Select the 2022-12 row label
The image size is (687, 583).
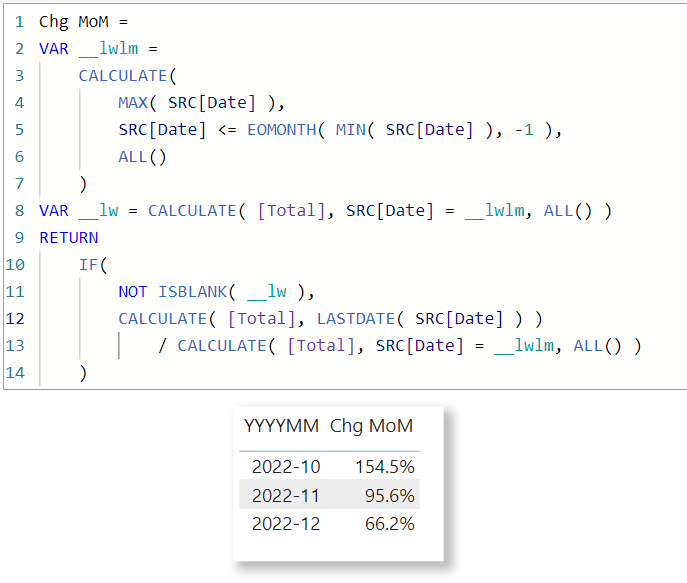pyautogui.click(x=286, y=524)
